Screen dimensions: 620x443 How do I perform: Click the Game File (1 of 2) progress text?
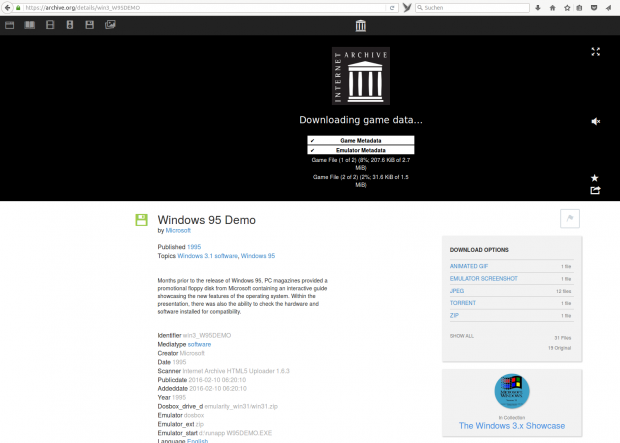click(361, 164)
